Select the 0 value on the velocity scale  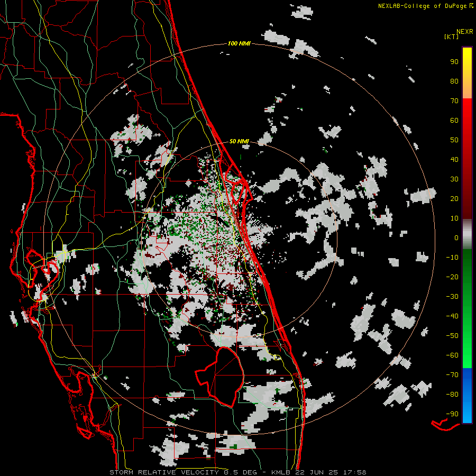coord(456,238)
